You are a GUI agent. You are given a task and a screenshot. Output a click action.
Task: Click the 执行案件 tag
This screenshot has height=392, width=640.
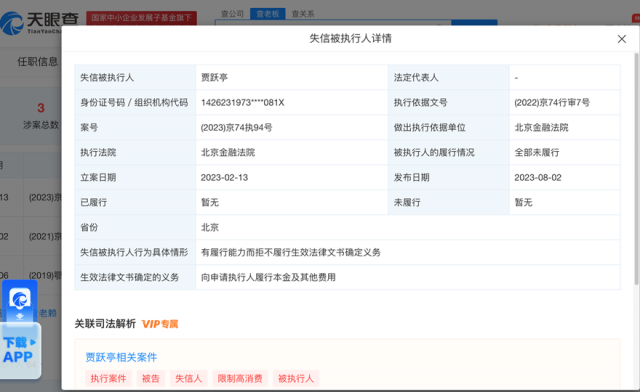108,379
